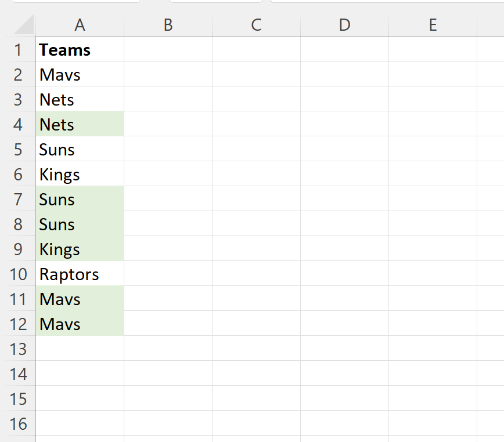Select row 14 header
Viewport: 504px width, 442px height.
(x=17, y=373)
